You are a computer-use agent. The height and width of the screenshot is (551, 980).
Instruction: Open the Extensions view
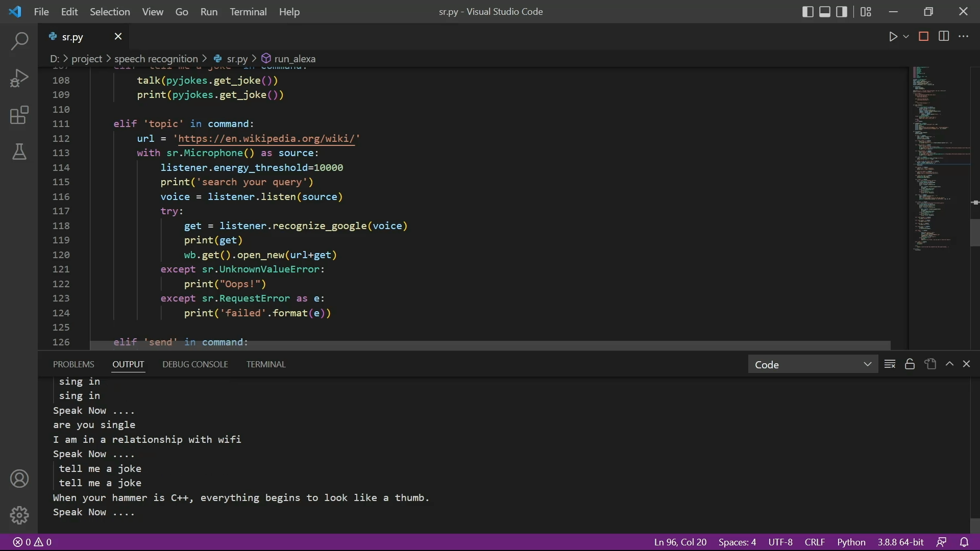coord(19,115)
